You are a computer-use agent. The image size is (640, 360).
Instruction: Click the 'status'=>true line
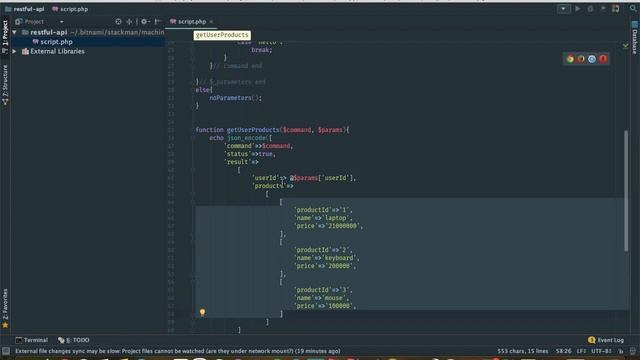coord(250,154)
